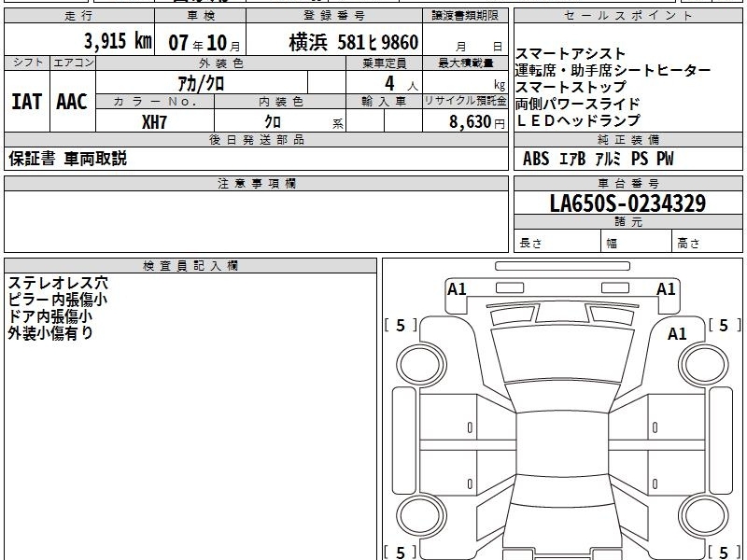
Task: Select the アルミ equipment entry
Action: (609, 159)
